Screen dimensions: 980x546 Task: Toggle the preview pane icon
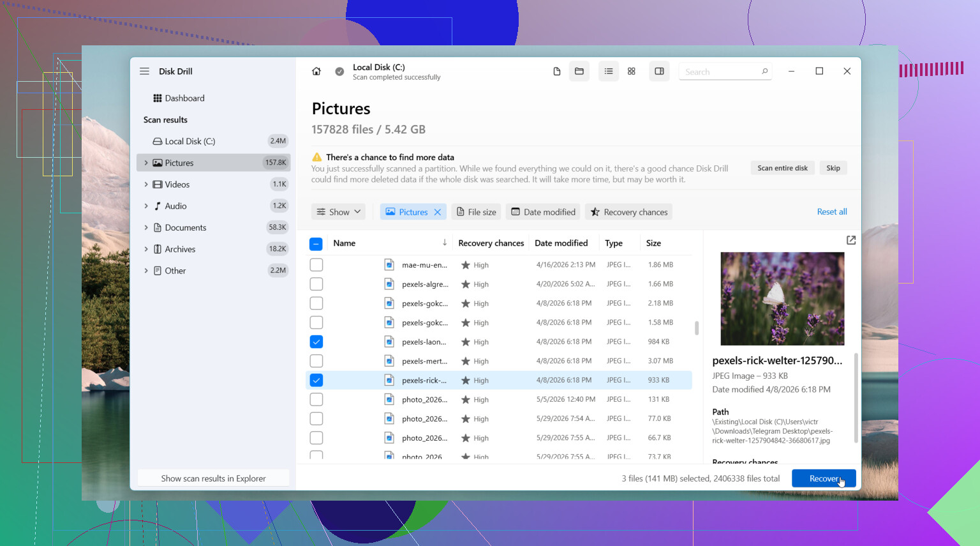click(x=659, y=72)
